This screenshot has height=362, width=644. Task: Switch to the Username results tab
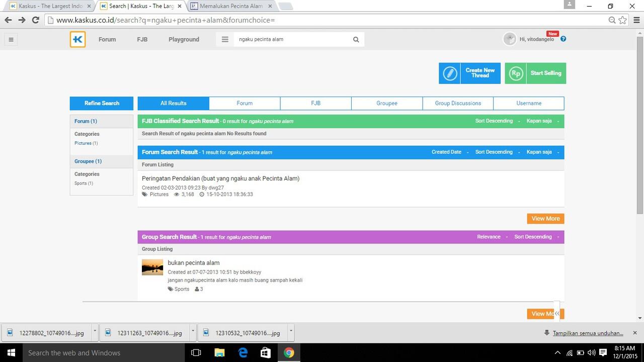pos(529,103)
